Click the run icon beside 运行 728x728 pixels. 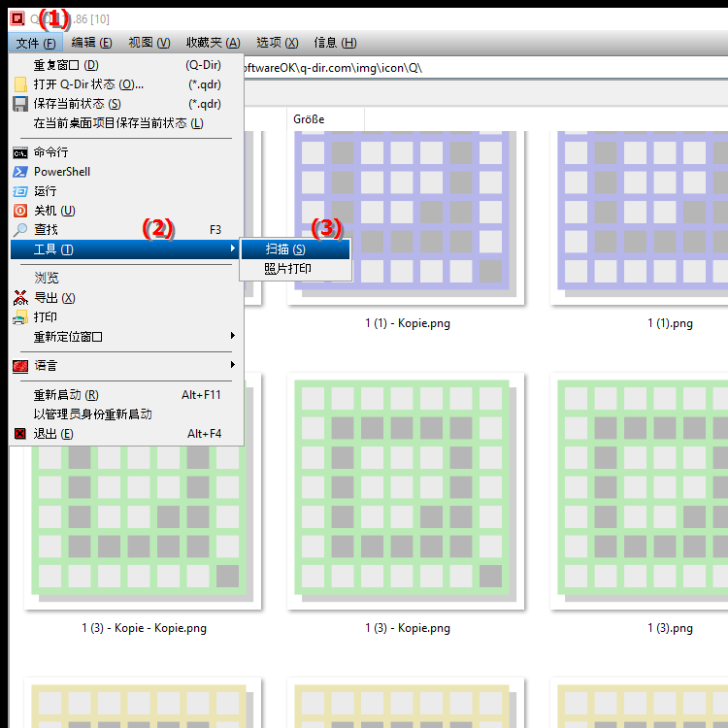tap(20, 191)
